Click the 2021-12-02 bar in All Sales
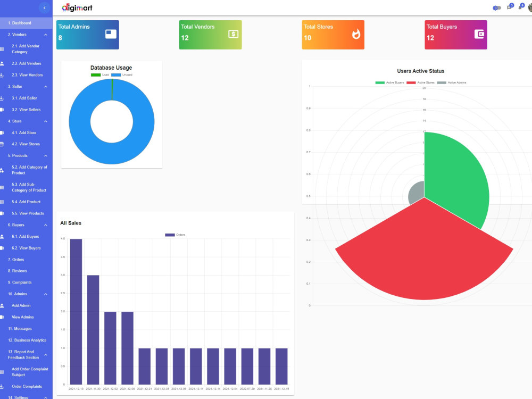The height and width of the screenshot is (399, 532). pos(110,348)
